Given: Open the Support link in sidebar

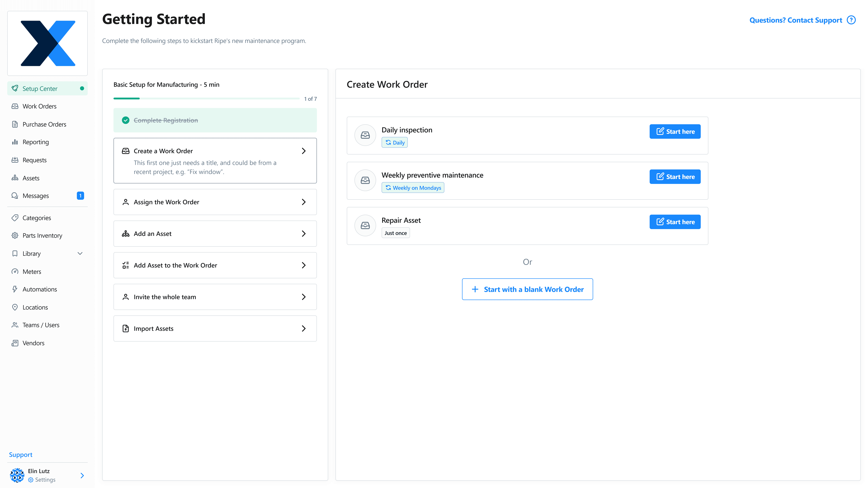Looking at the screenshot, I should pyautogui.click(x=21, y=455).
